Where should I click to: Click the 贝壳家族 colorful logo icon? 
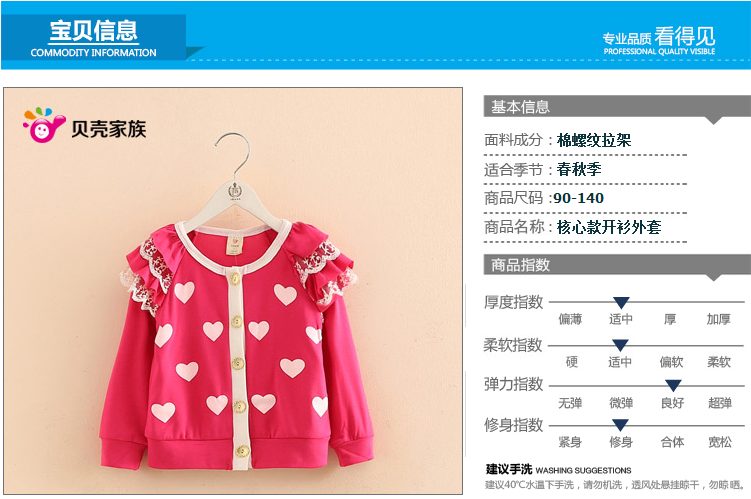tap(44, 125)
